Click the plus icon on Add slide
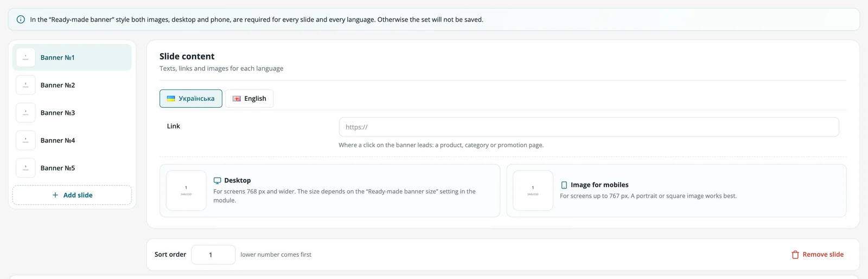The image size is (868, 279). (x=55, y=195)
